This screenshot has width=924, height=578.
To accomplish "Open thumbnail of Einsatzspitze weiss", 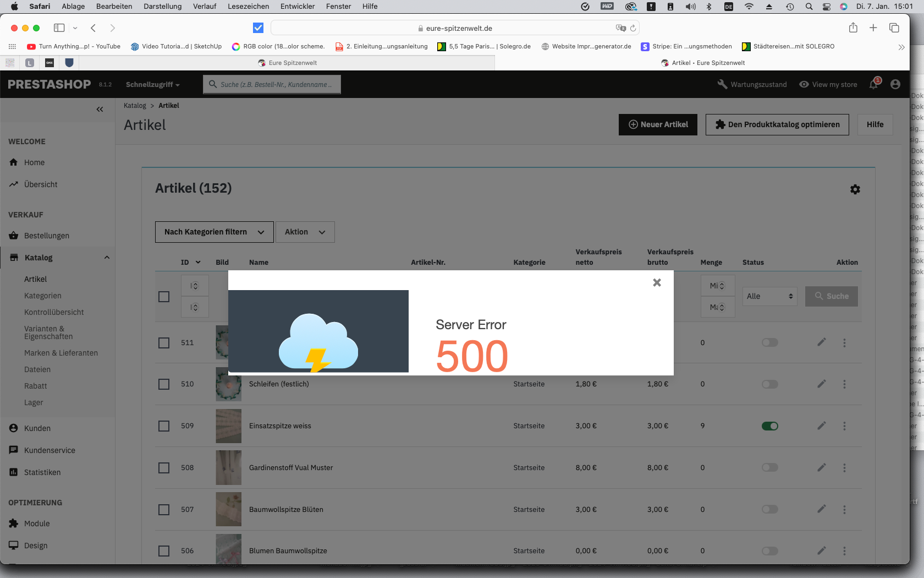I will [229, 426].
